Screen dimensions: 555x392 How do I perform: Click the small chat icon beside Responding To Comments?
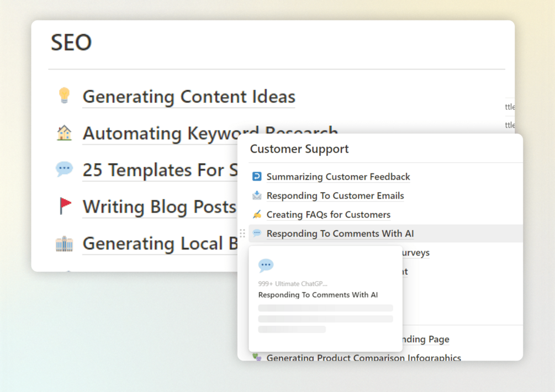[257, 233]
